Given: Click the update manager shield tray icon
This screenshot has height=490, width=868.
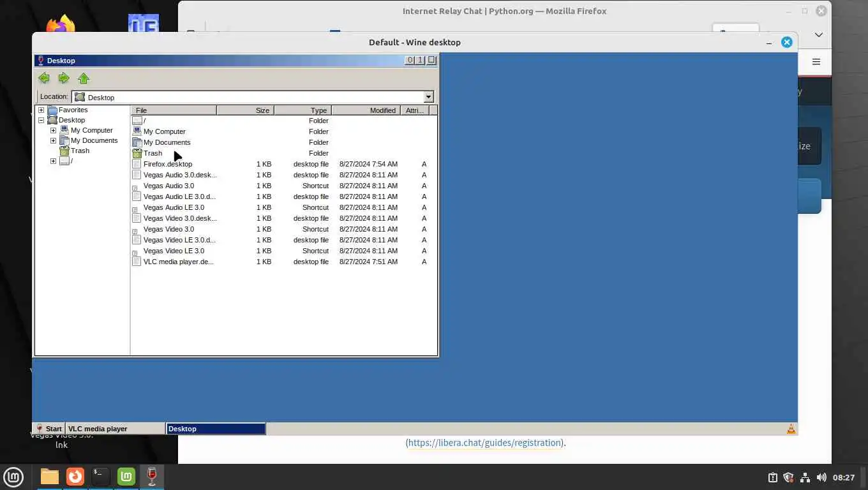Looking at the screenshot, I should pyautogui.click(x=788, y=477).
